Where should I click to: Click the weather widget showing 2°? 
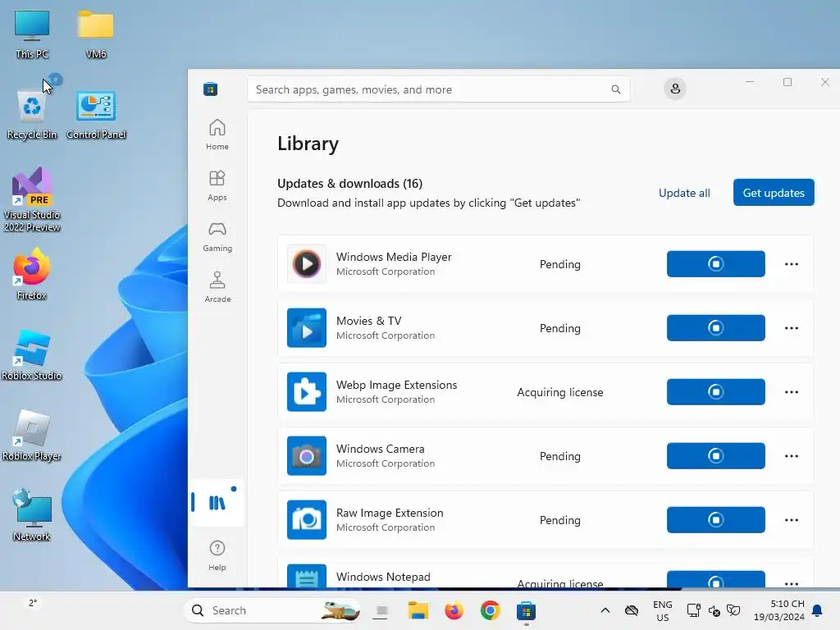[33, 603]
